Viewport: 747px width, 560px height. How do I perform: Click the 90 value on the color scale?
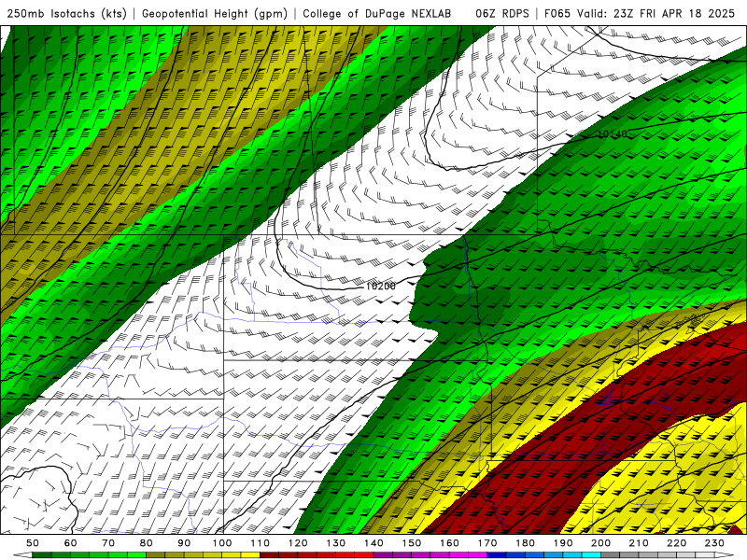click(184, 543)
